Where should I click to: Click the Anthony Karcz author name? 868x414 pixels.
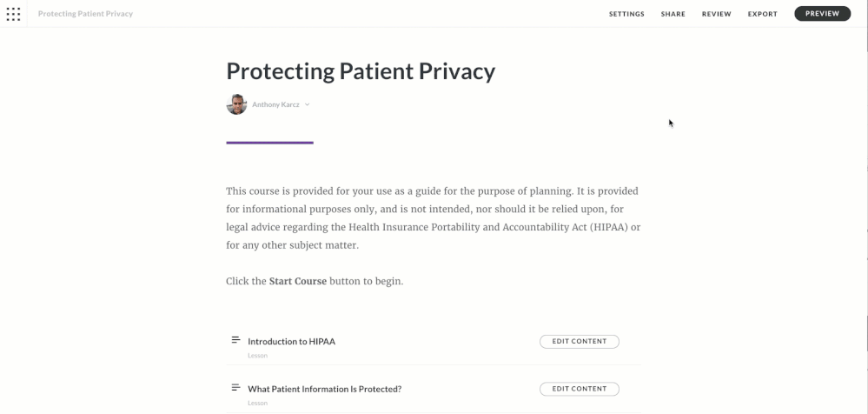[275, 104]
